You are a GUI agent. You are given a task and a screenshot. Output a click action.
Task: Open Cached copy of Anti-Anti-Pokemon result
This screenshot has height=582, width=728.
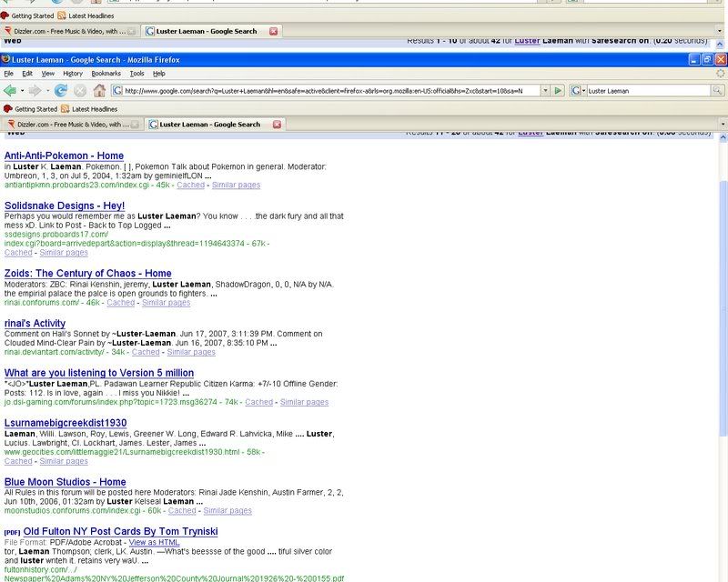coord(190,185)
